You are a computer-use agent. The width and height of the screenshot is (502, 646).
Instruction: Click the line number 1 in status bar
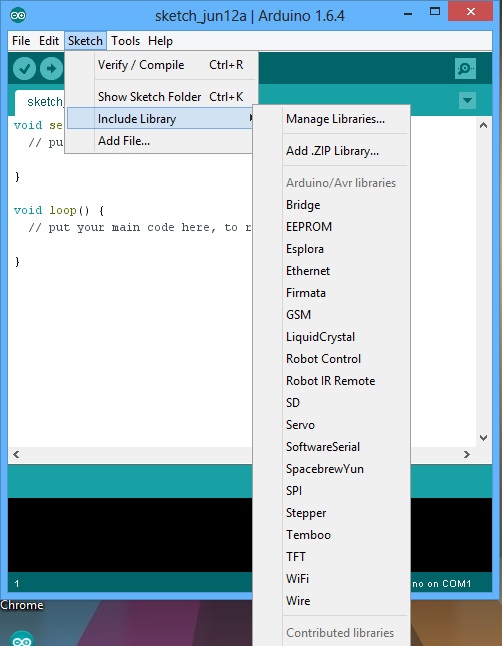pos(17,584)
